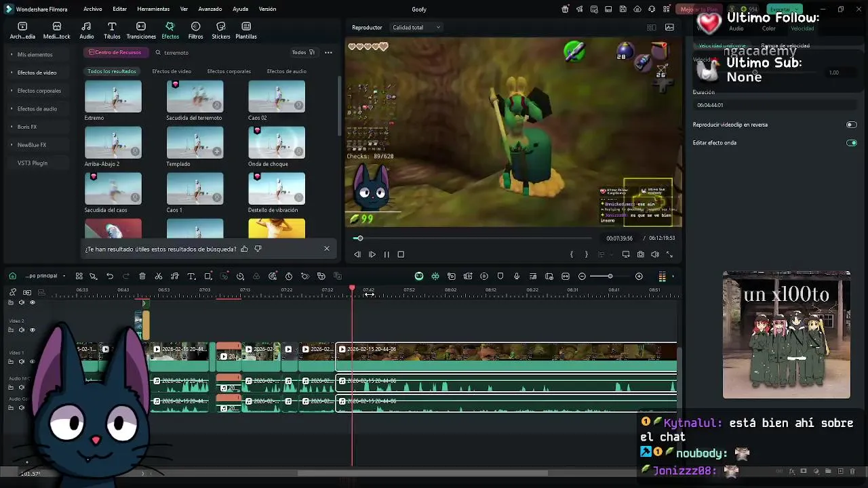This screenshot has width=868, height=488.
Task: Click the red playhead marker on the ruler
Action: tap(352, 289)
